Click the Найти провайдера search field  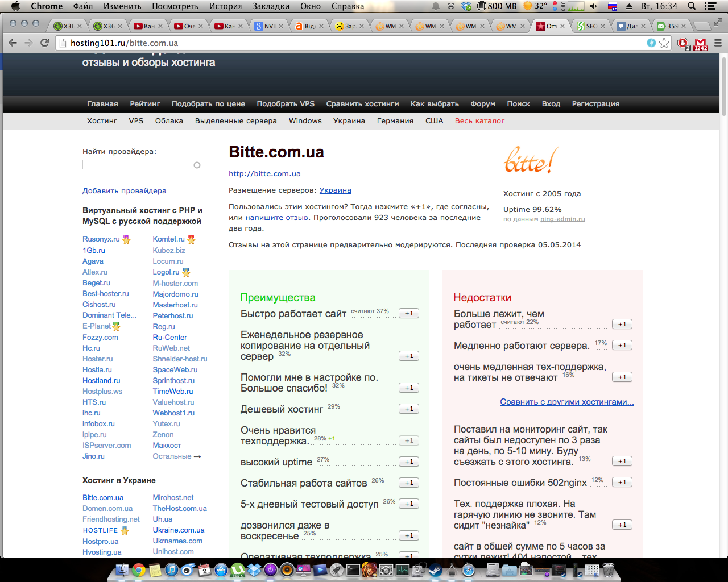[x=142, y=165]
